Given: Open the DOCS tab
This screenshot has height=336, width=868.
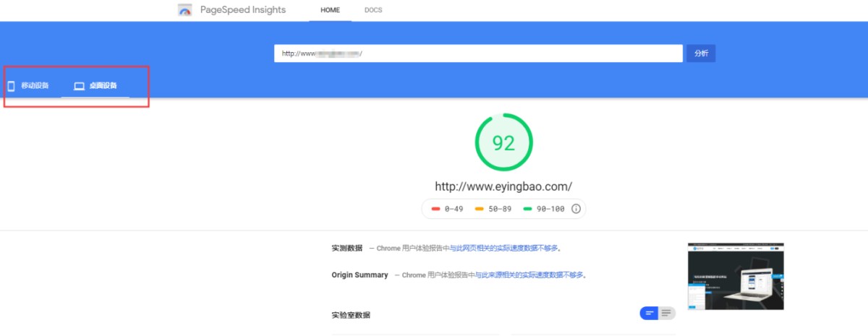Looking at the screenshot, I should tap(373, 10).
